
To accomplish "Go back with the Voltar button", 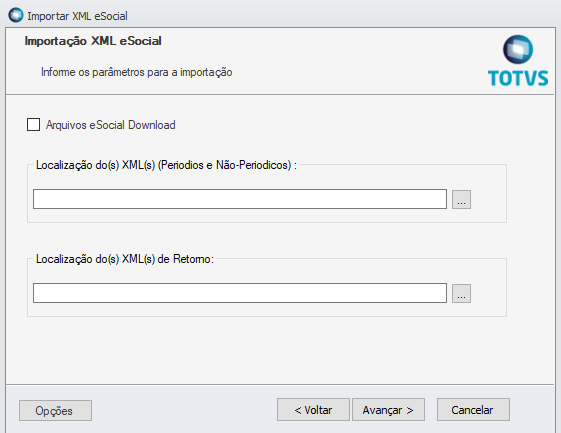I will pos(313,410).
